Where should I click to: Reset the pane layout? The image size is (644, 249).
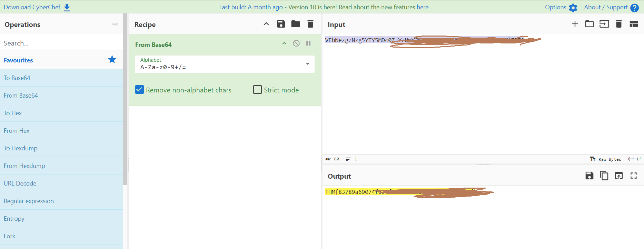(x=634, y=24)
